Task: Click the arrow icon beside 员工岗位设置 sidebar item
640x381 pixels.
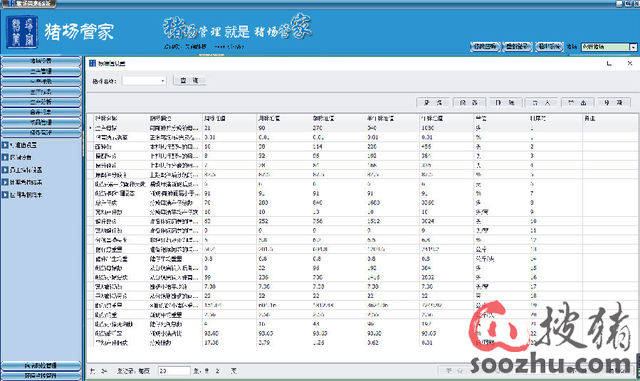Action: [5, 170]
